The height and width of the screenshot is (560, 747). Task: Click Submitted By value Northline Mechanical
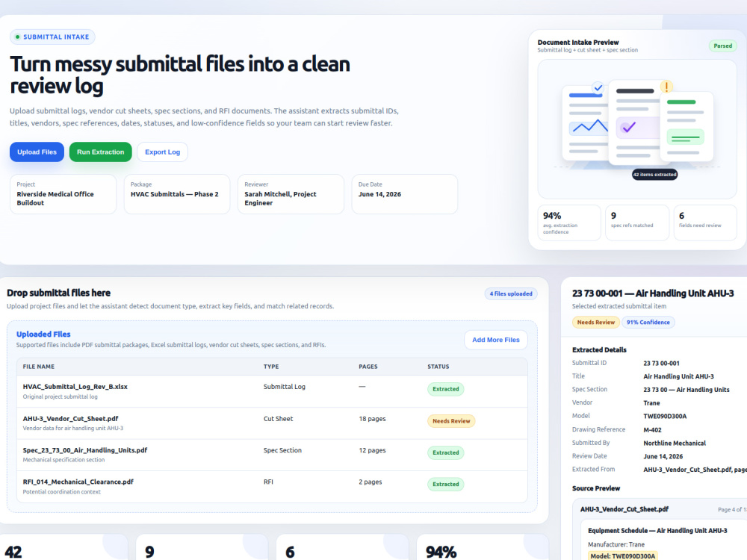[675, 444]
